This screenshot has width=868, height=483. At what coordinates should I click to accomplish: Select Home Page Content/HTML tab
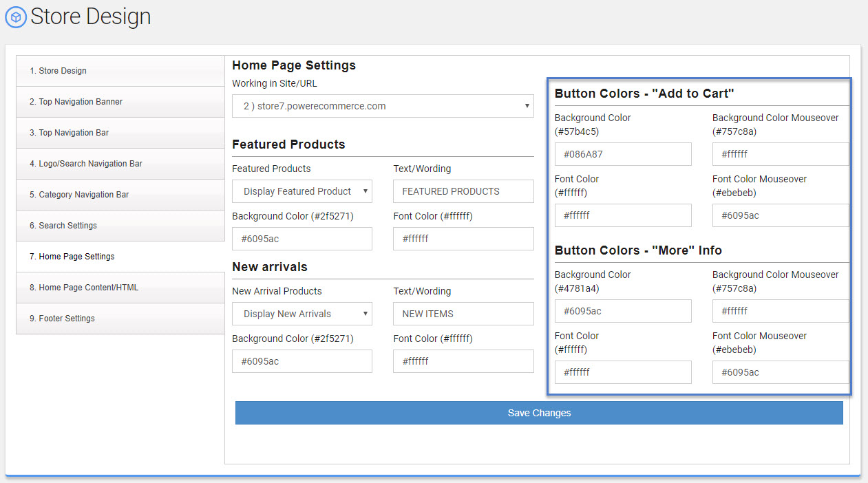pyautogui.click(x=120, y=288)
